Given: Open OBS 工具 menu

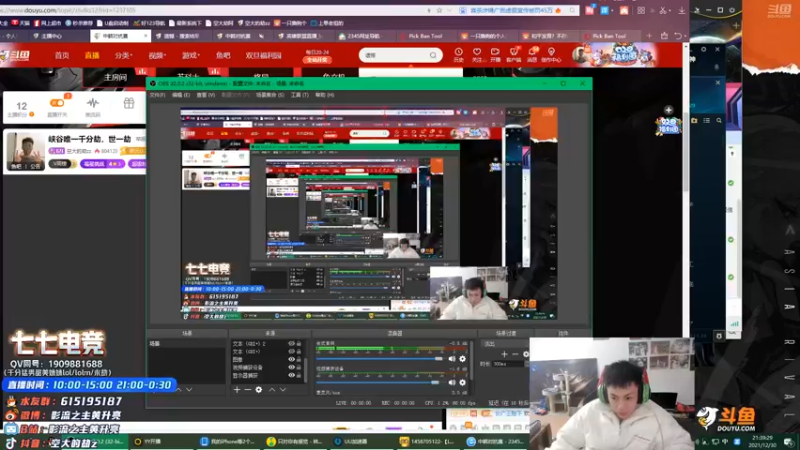Looking at the screenshot, I should 299,95.
